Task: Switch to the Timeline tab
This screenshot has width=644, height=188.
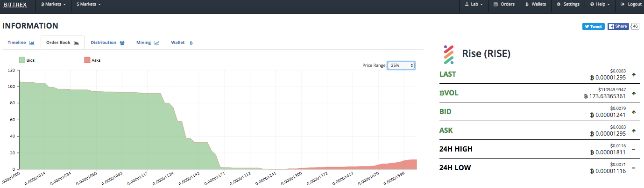Action: (21, 43)
